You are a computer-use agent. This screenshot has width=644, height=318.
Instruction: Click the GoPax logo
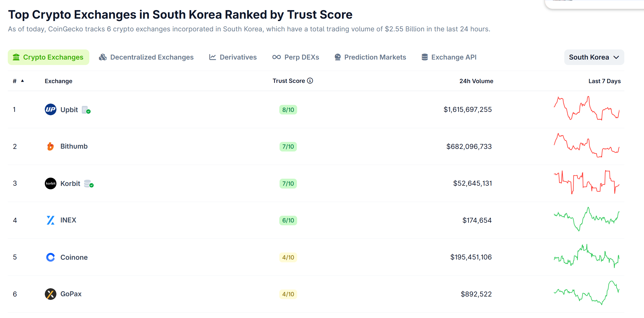pyautogui.click(x=51, y=294)
